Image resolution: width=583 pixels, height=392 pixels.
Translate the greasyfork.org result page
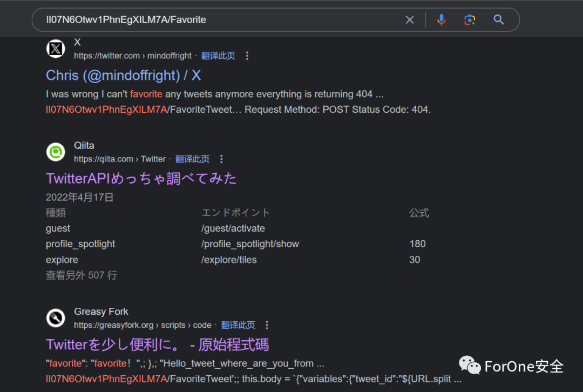[238, 325]
